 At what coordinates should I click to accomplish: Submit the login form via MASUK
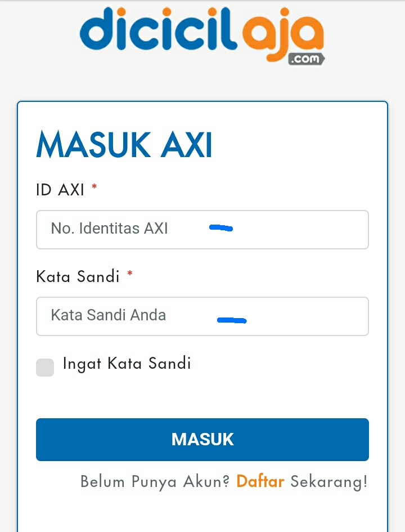tap(202, 440)
